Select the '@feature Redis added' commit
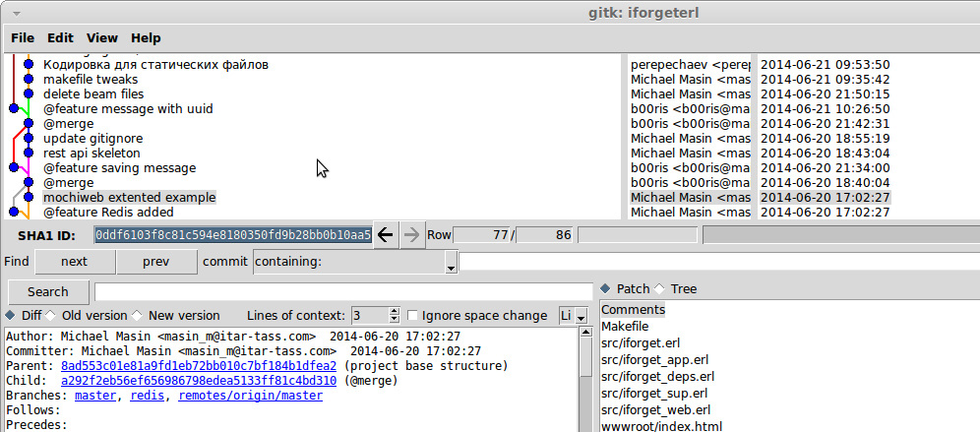The width and height of the screenshot is (980, 432). point(108,212)
